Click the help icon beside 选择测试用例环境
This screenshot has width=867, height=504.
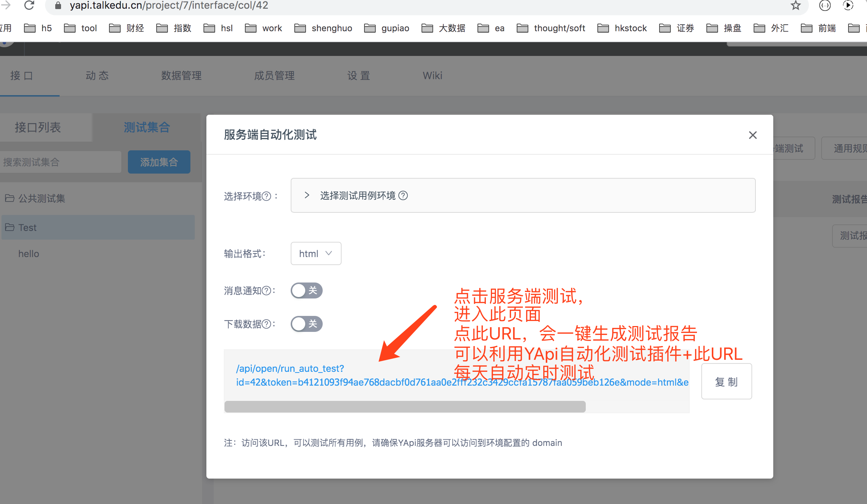click(x=403, y=195)
